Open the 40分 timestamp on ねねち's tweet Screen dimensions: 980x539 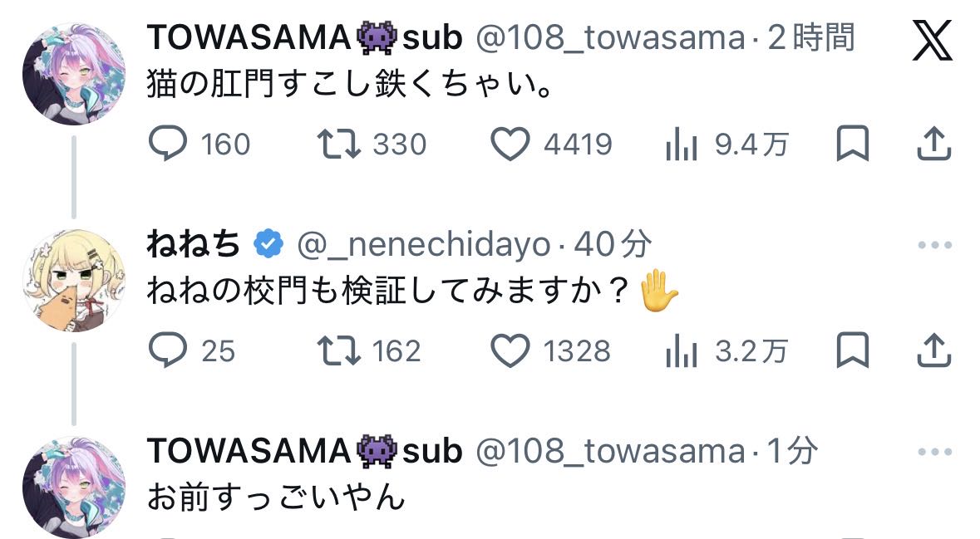coord(613,245)
